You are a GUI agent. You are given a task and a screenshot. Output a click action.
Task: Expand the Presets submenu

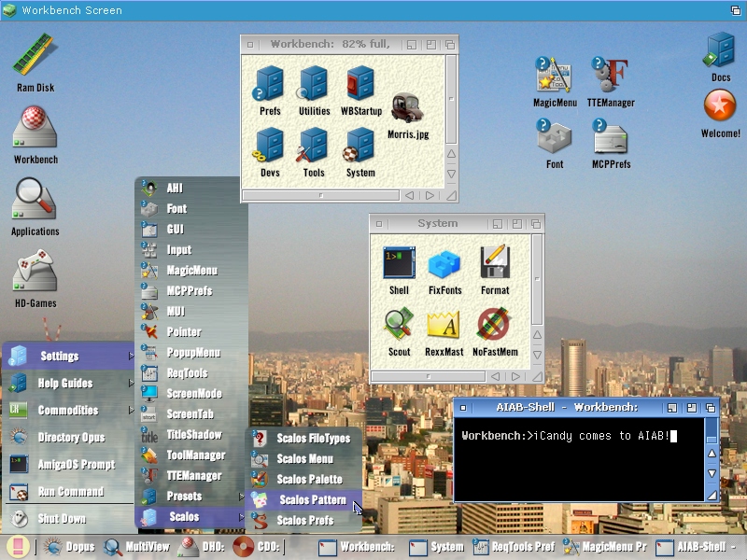coord(190,497)
